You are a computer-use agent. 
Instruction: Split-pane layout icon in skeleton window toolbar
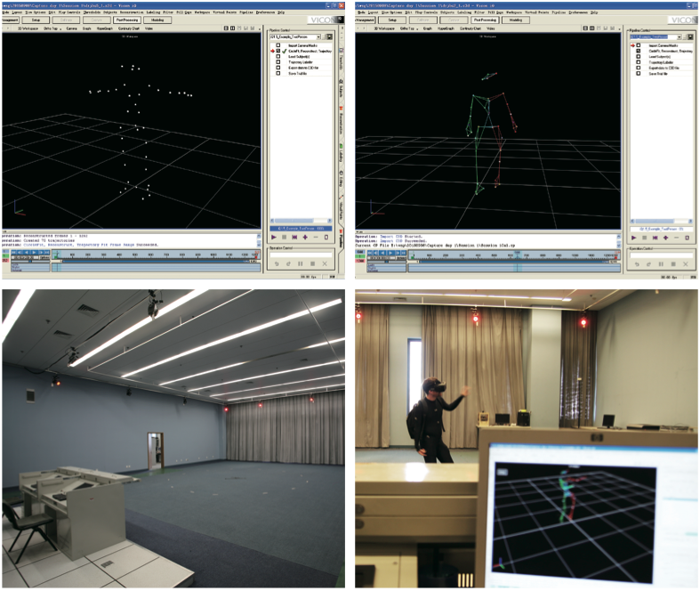pos(592,28)
